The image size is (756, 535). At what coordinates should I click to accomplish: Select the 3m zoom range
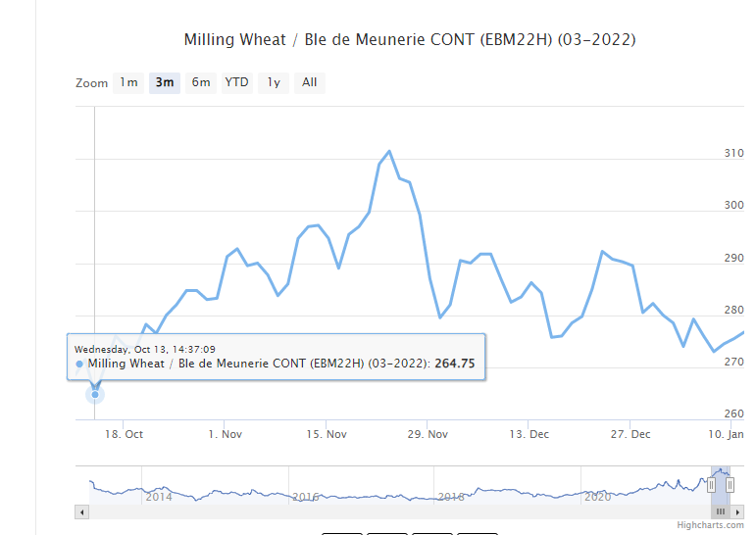165,82
